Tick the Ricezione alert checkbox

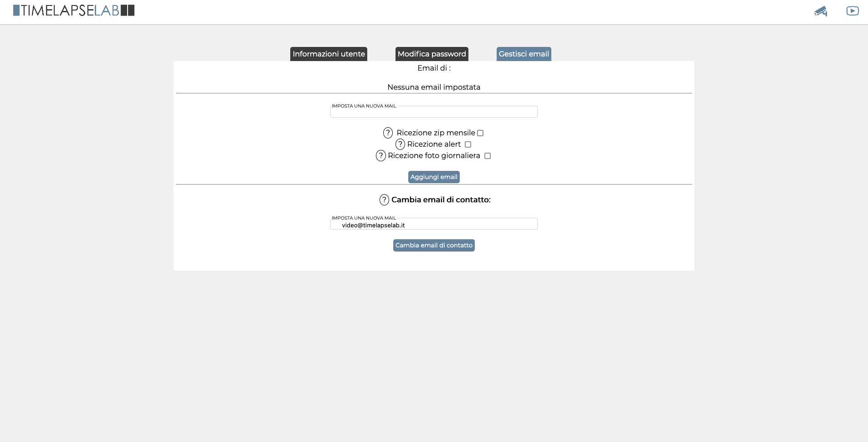click(468, 144)
